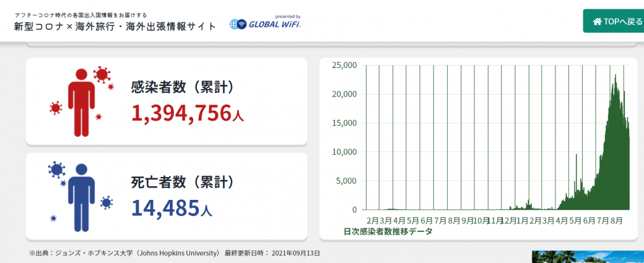Click the site title 新型コロナ×海外旅行・海外出張情報サイト
This screenshot has width=644, height=263.
(x=115, y=27)
